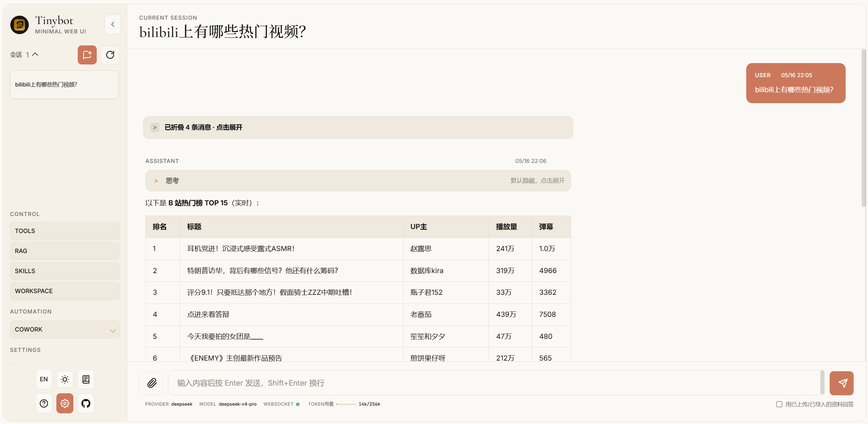
Task: Switch language using the EN button
Action: [x=44, y=379]
